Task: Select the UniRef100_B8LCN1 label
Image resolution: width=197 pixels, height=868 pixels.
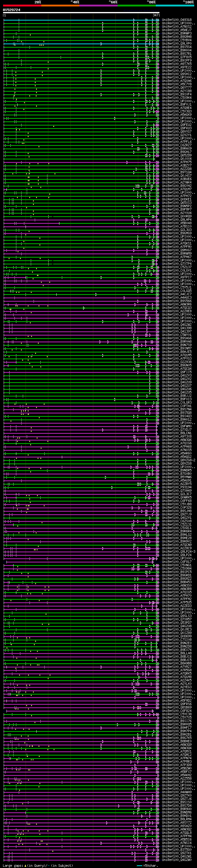Action: (x=177, y=433)
